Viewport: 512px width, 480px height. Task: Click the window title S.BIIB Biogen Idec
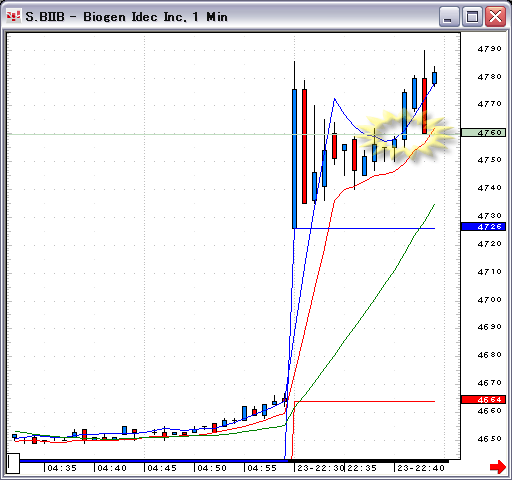coord(127,17)
